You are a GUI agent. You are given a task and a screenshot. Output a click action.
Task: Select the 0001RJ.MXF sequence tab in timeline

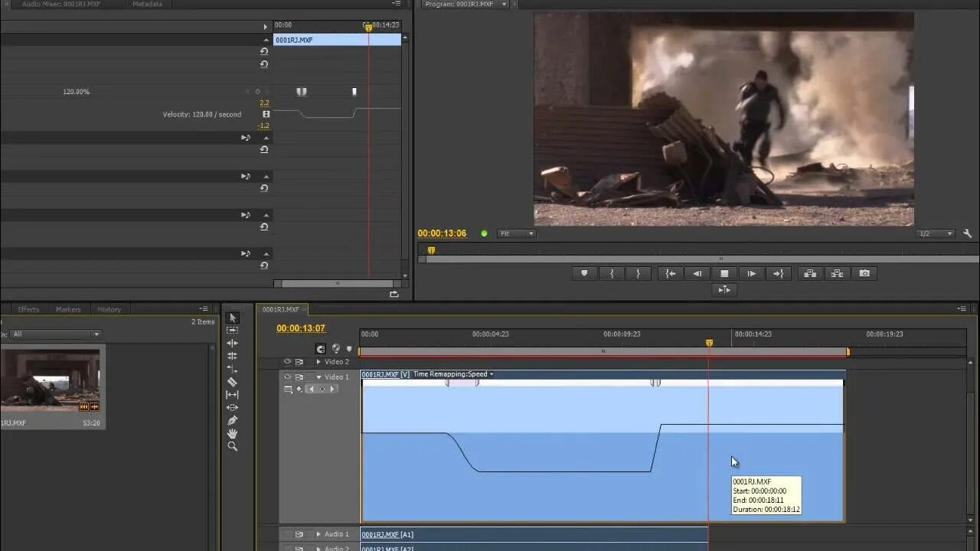[x=280, y=309]
